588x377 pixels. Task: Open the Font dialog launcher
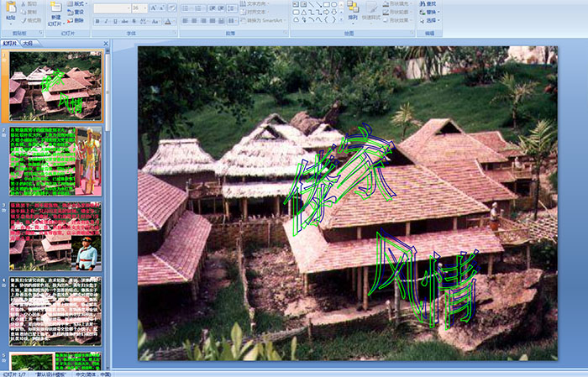175,33
